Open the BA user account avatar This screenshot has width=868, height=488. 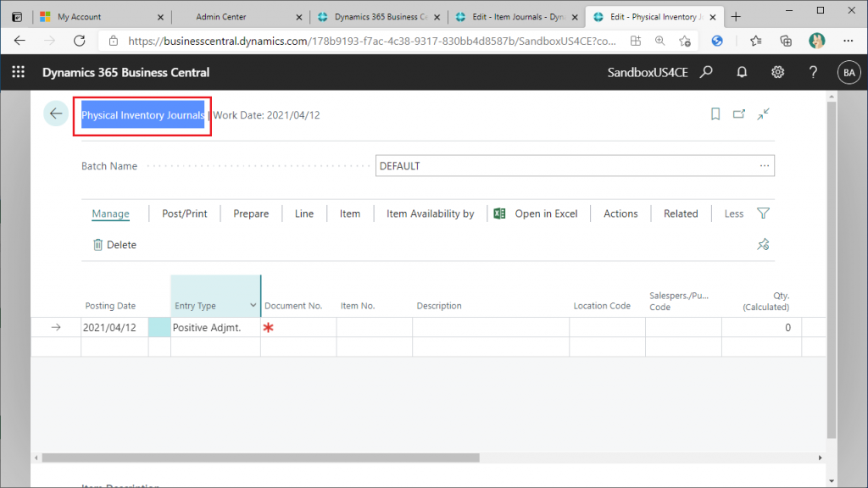[x=849, y=73]
